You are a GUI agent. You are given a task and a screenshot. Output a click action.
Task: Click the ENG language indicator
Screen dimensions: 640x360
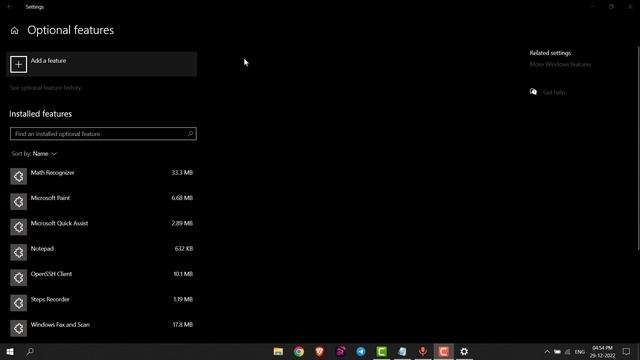(x=580, y=352)
